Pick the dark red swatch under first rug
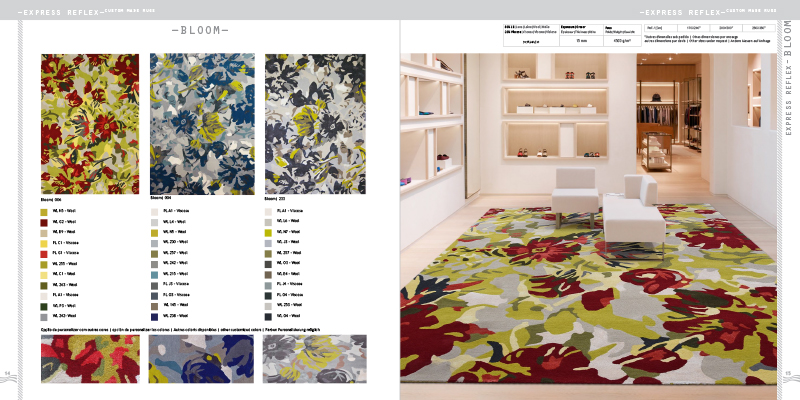800x400 pixels. click(x=44, y=221)
